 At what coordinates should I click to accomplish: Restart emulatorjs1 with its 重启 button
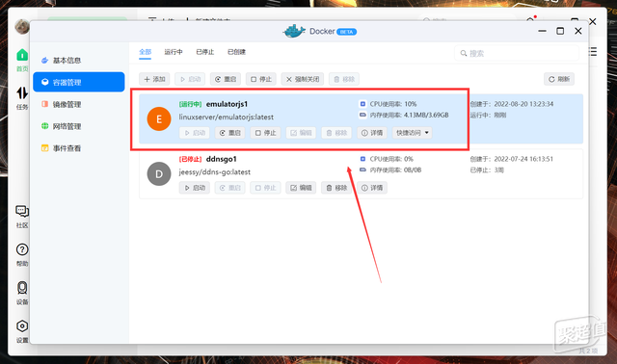(230, 133)
